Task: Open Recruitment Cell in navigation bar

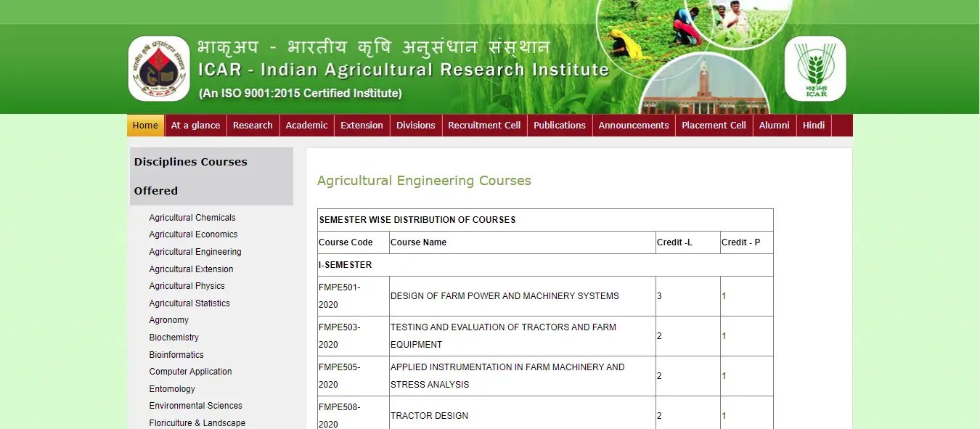Action: (x=484, y=125)
